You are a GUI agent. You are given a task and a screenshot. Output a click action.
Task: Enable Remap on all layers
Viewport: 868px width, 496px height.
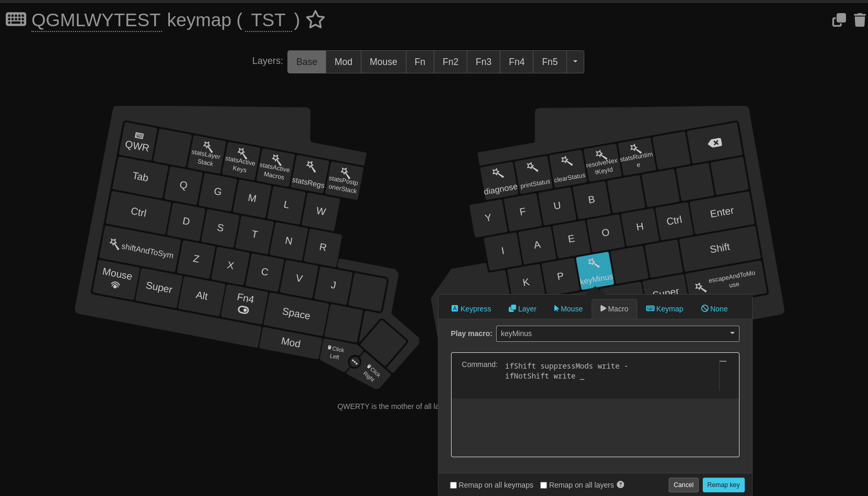click(543, 485)
